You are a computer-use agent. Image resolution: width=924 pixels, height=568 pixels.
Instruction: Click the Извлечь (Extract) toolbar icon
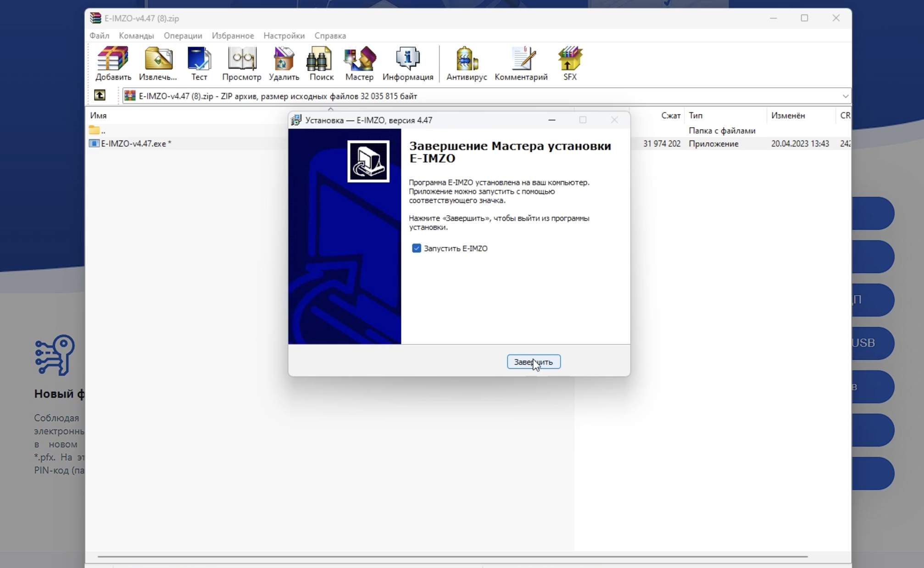158,63
